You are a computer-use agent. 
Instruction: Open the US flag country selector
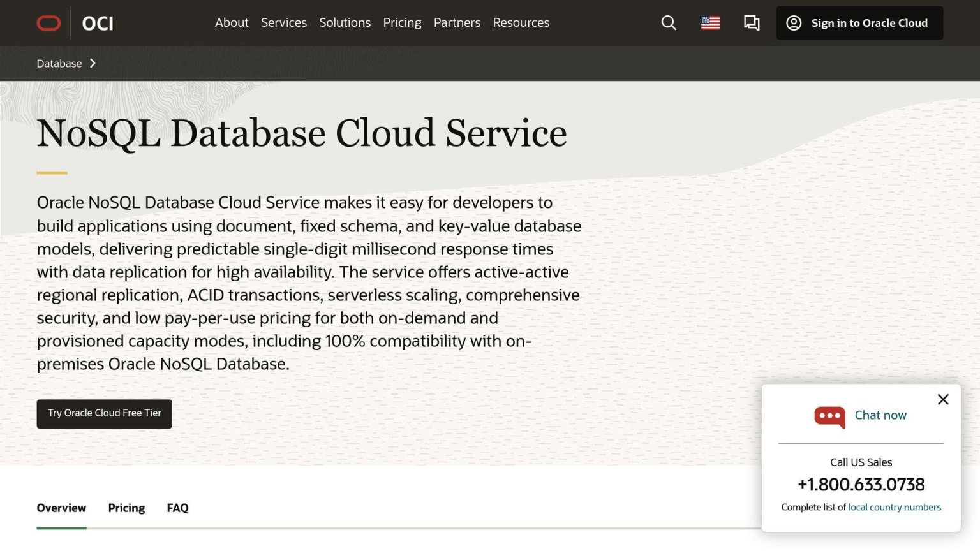point(710,23)
